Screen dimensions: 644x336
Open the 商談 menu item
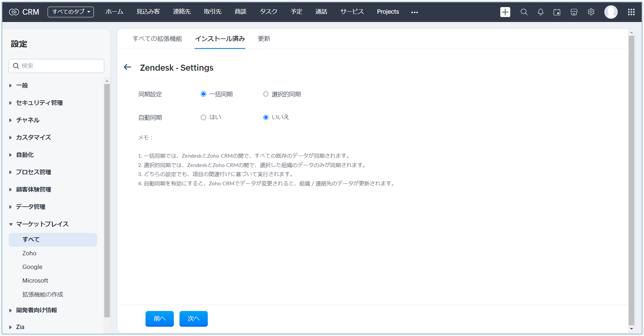pos(240,12)
